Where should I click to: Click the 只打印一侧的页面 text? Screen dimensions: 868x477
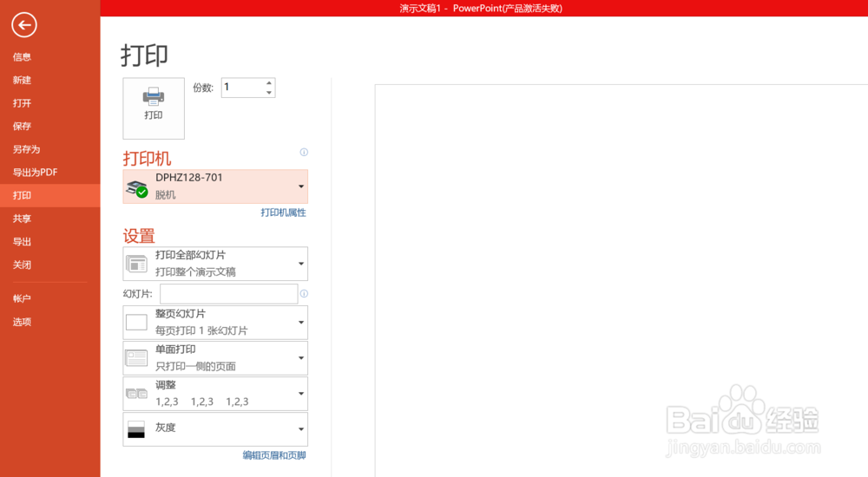[195, 366]
